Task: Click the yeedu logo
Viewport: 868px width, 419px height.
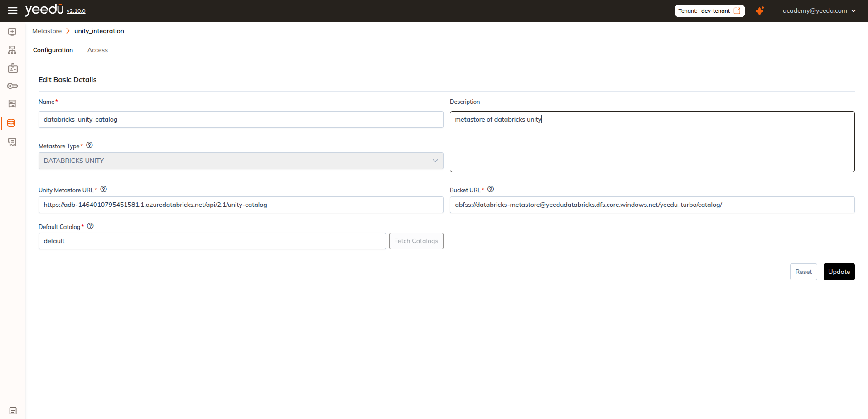Action: (x=44, y=10)
